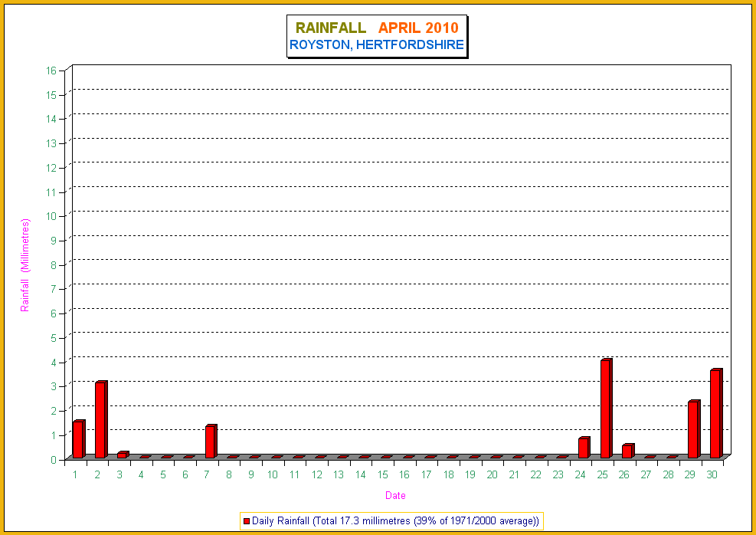
Task: Click the chart title 'RAINFALL APRIL 2010'
Action: pos(377,28)
